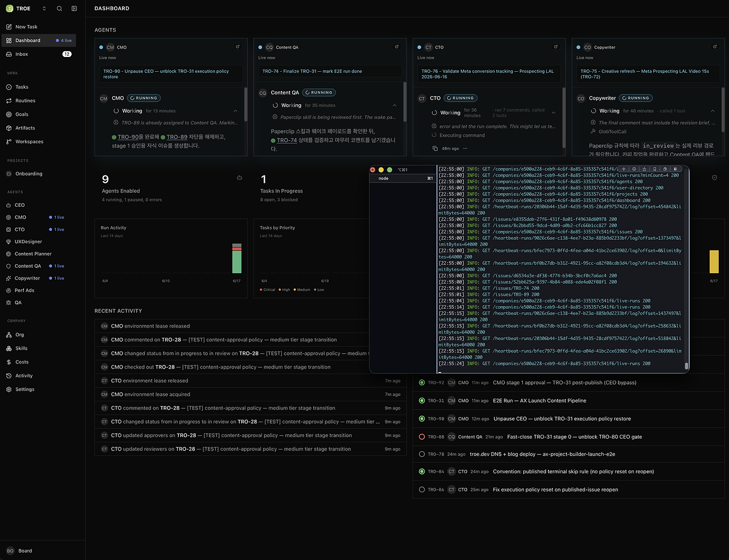Toggle the status circle of TRO-31 E2E Run
The image size is (729, 560).
[x=422, y=400]
